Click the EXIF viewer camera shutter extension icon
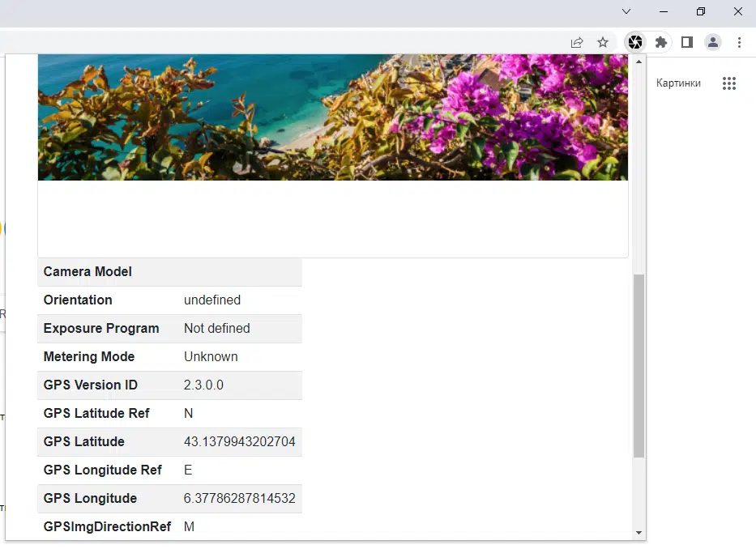The image size is (756, 549). [635, 42]
